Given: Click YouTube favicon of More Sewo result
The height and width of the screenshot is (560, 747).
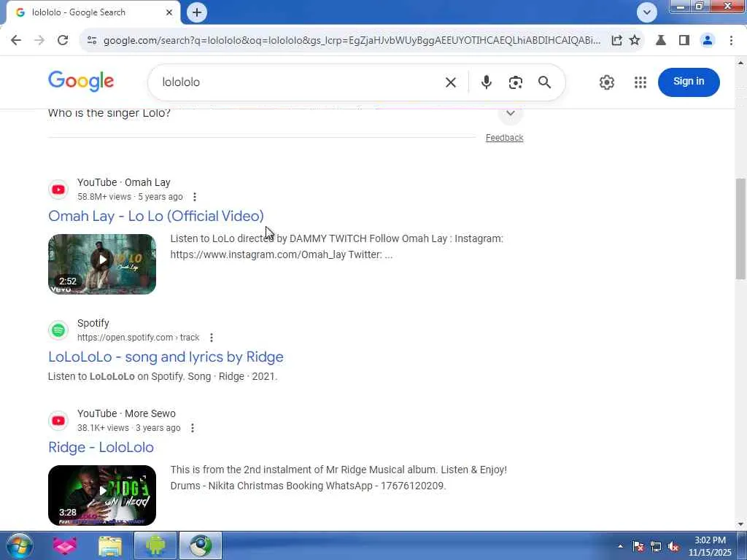Looking at the screenshot, I should [58, 421].
